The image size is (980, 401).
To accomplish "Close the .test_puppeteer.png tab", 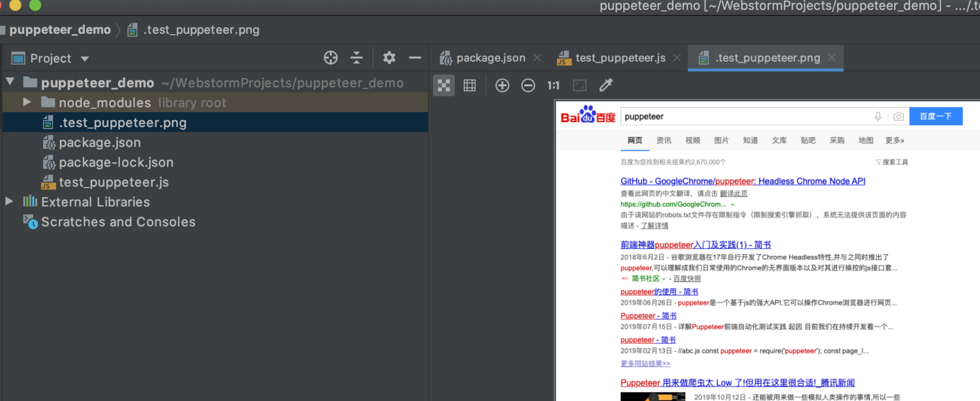I will pos(832,57).
